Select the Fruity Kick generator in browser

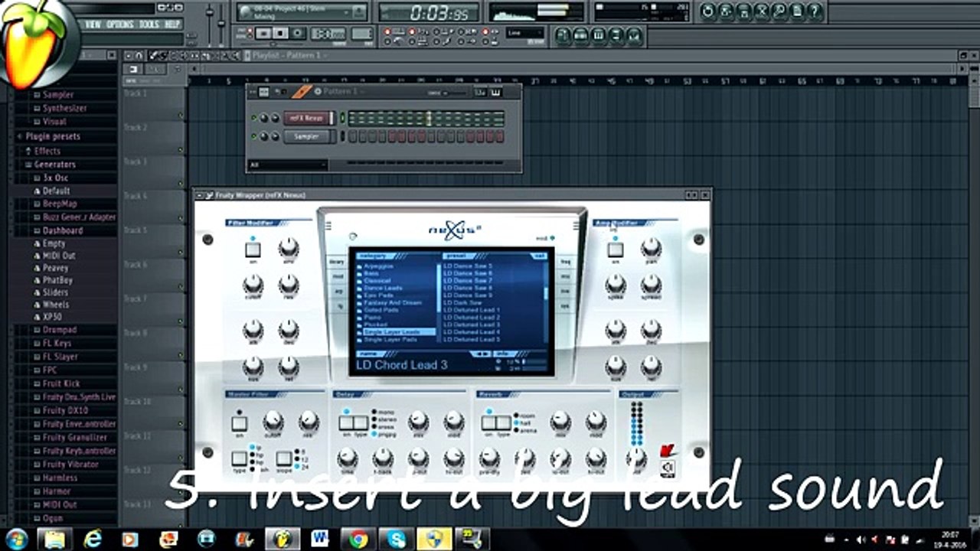click(61, 383)
